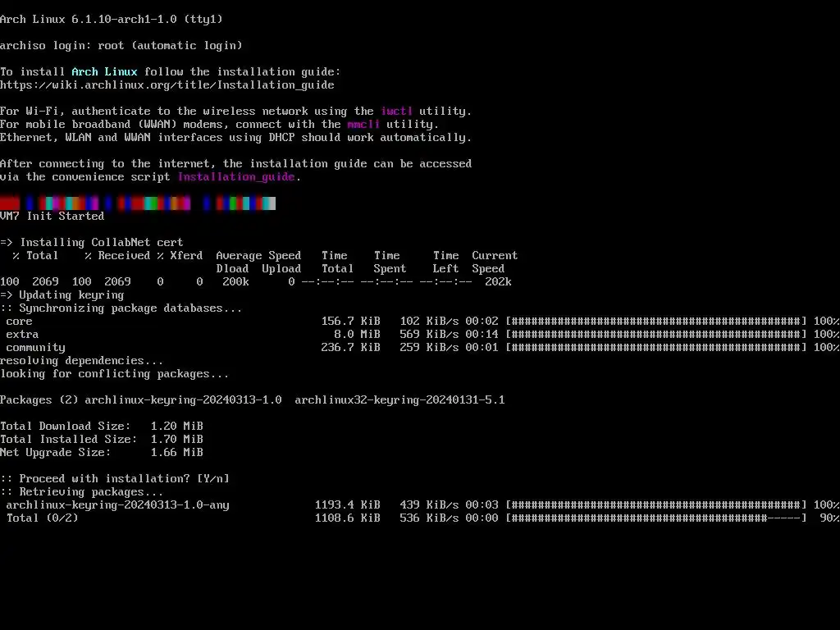Click the 202k current speed value
The width and height of the screenshot is (840, 630).
[498, 282]
